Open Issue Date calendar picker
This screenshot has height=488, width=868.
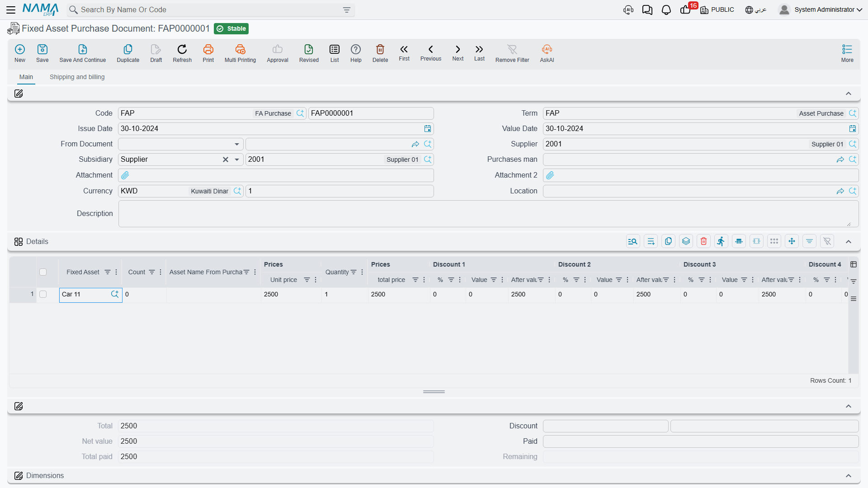click(428, 129)
